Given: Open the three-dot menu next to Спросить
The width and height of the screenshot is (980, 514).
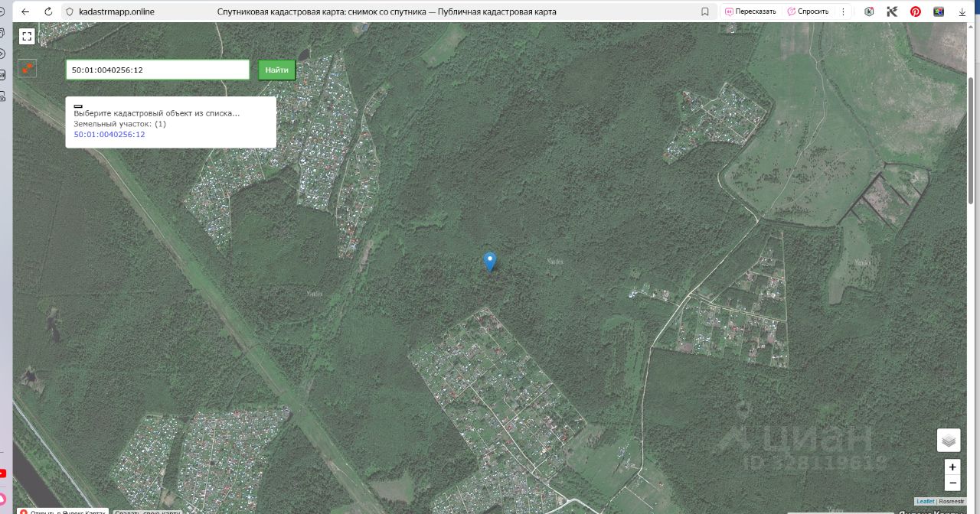Looking at the screenshot, I should point(844,11).
